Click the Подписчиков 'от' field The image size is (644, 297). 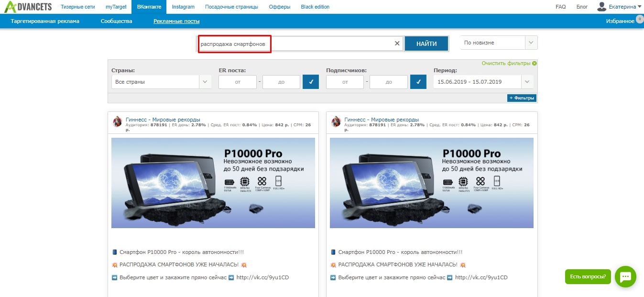click(x=345, y=82)
